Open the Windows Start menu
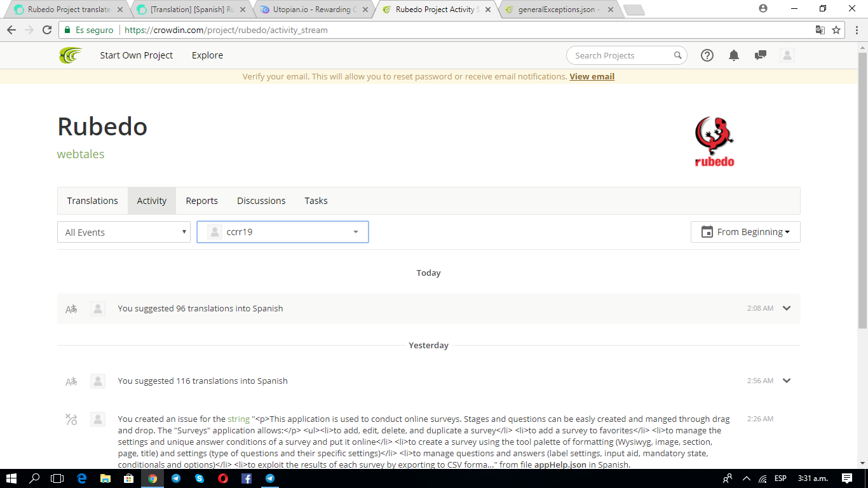This screenshot has width=868, height=488. pyautogui.click(x=11, y=478)
